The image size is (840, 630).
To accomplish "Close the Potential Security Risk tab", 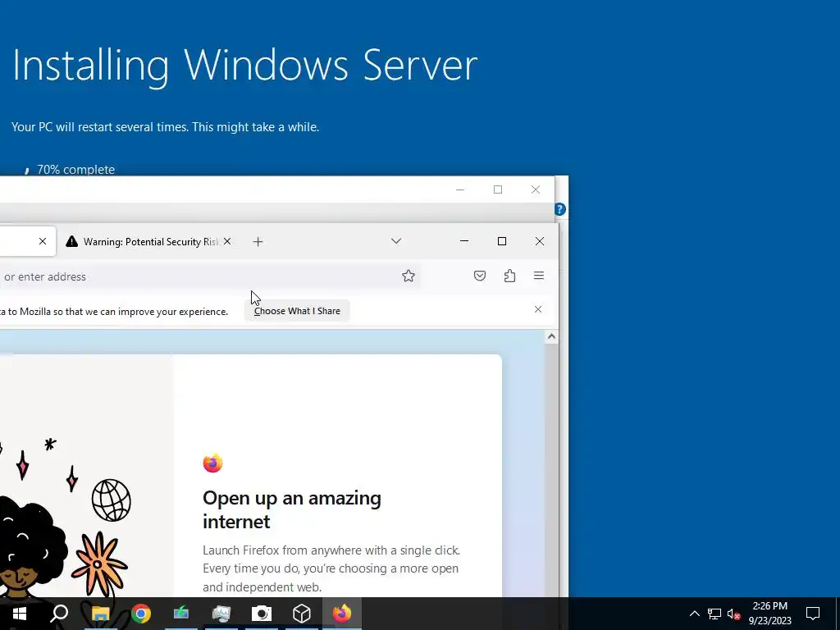I will pyautogui.click(x=227, y=242).
